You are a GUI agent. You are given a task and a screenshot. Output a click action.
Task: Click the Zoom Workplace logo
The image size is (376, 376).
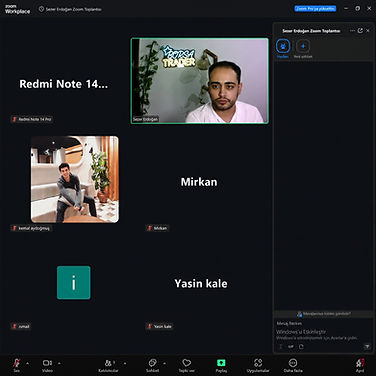tap(17, 9)
